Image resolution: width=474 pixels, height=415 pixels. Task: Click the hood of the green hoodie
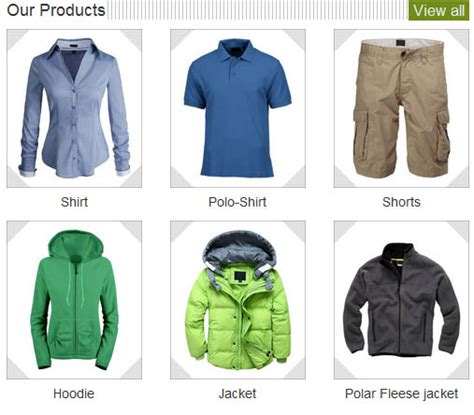pyautogui.click(x=75, y=245)
